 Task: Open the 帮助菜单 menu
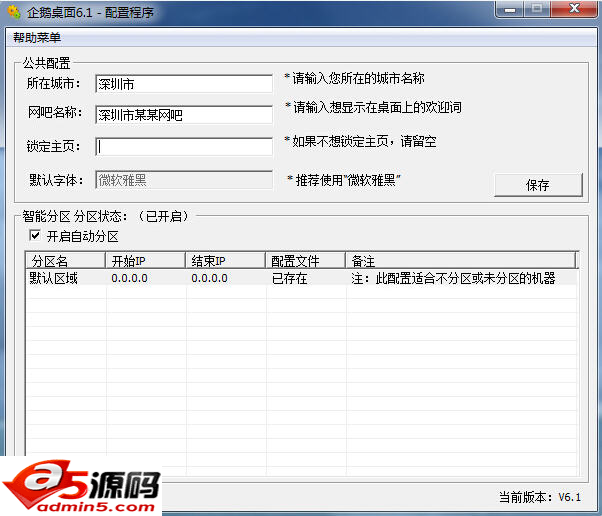[37, 38]
